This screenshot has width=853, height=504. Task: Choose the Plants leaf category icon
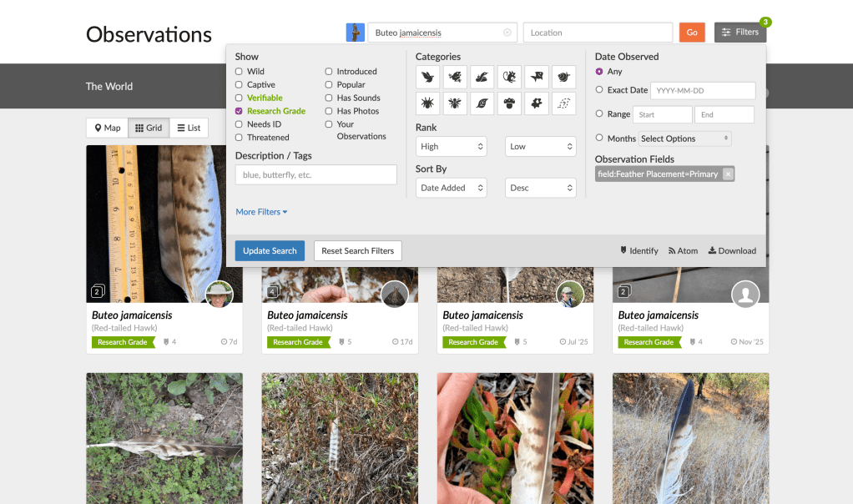click(x=482, y=104)
